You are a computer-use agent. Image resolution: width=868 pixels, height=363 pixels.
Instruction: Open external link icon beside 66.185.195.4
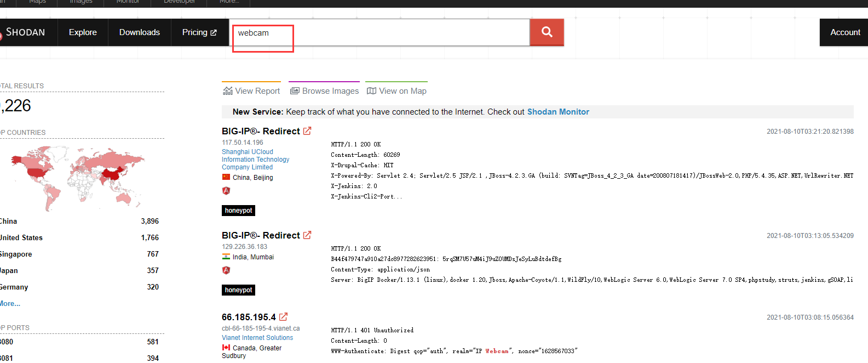283,317
